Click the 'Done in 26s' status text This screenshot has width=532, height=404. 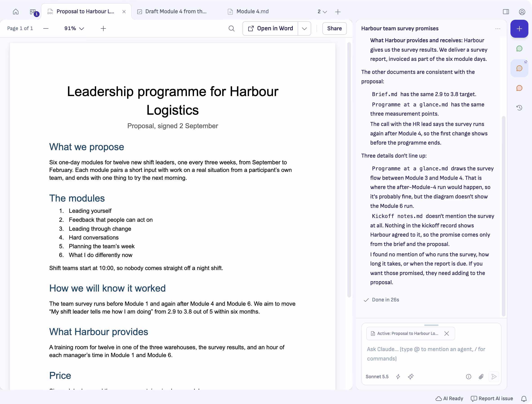point(385,300)
